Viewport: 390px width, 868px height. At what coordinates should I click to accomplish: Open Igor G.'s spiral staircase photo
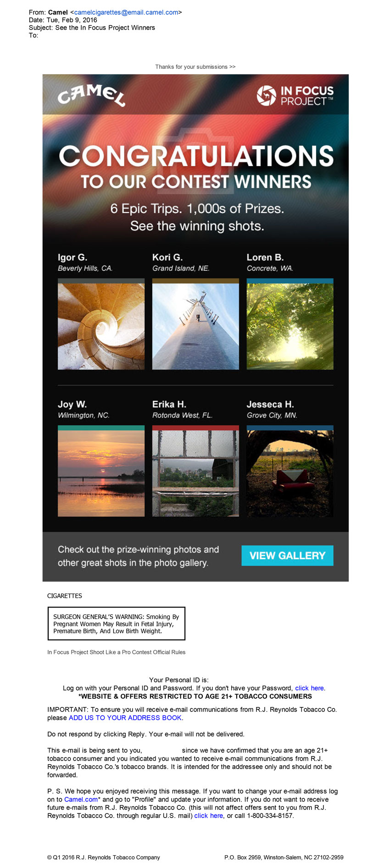(x=101, y=326)
